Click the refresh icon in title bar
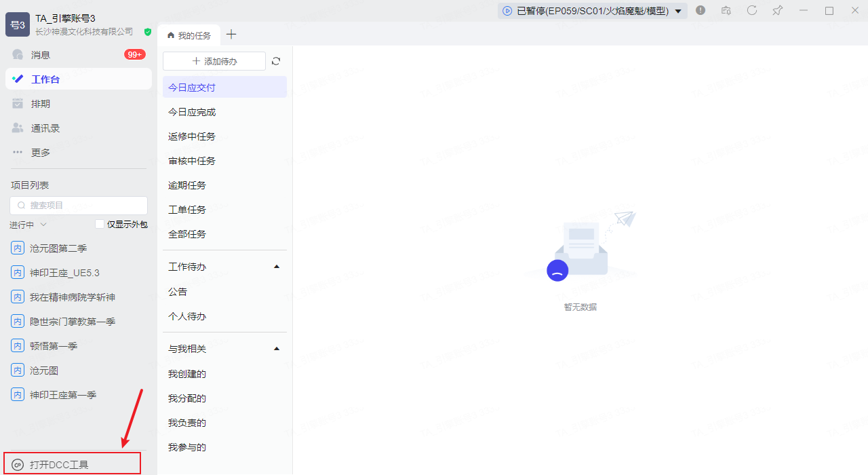 752,10
